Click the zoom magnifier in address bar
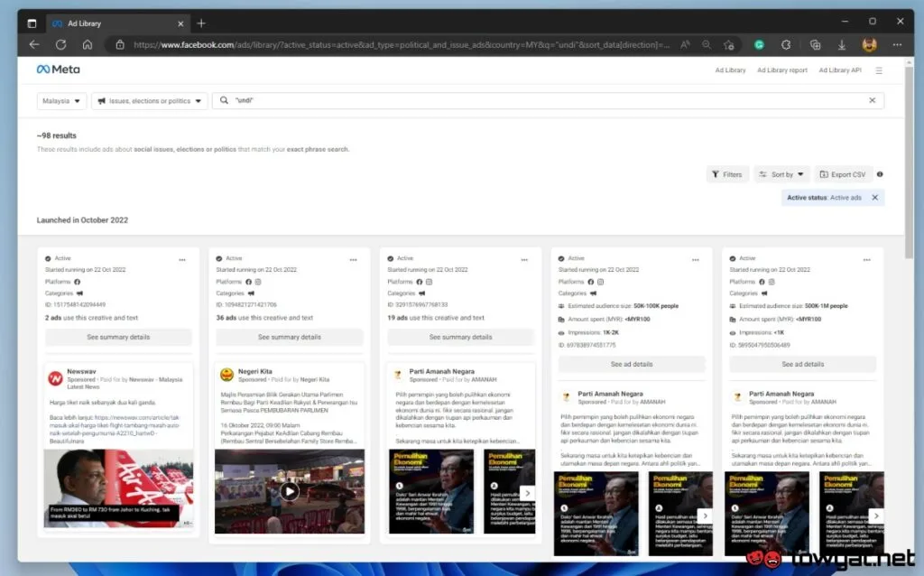The height and width of the screenshot is (576, 924). pyautogui.click(x=707, y=45)
